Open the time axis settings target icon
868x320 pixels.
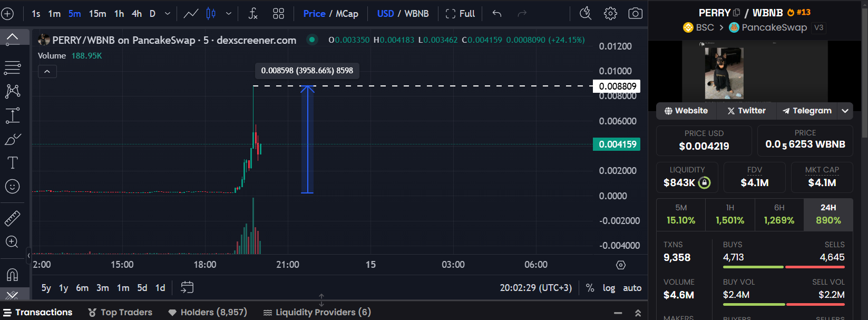click(621, 265)
